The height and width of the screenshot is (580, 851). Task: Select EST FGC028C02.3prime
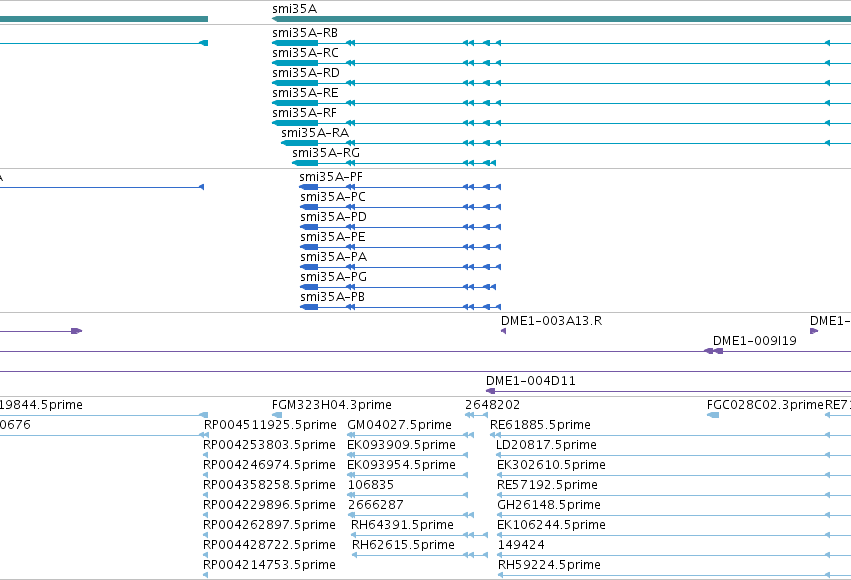tap(765, 405)
